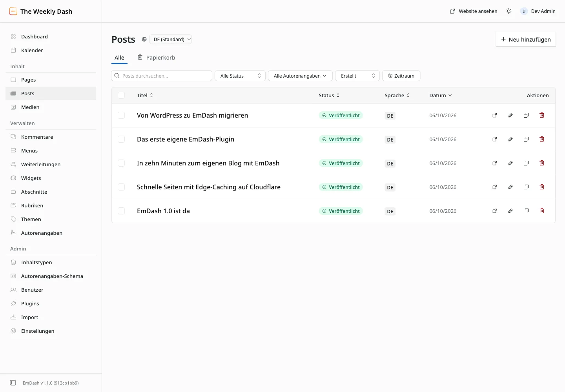Screen dimensions: 565x392
Task: Sort the table by the Titel column
Action: [145, 95]
